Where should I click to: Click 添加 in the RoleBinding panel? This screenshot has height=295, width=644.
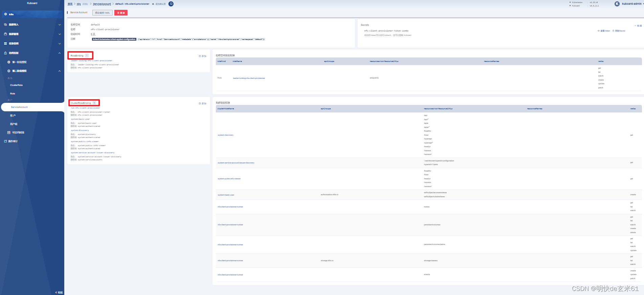(x=203, y=56)
